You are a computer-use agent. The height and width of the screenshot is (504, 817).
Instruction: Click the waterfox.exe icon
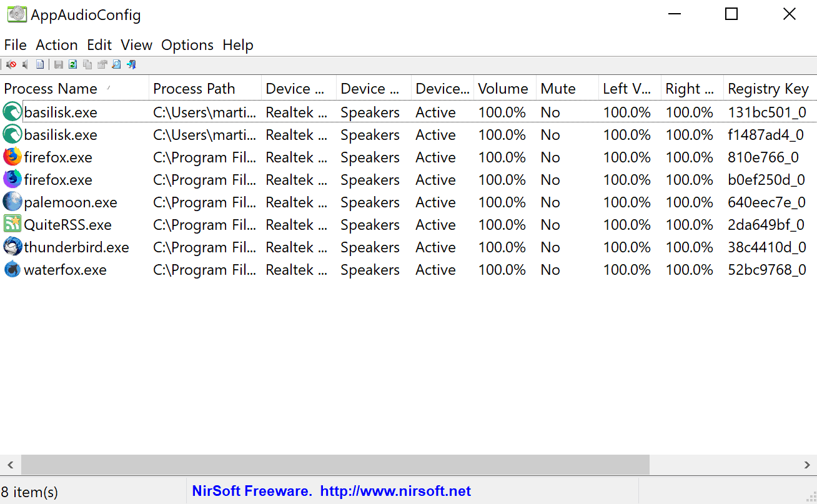click(12, 270)
